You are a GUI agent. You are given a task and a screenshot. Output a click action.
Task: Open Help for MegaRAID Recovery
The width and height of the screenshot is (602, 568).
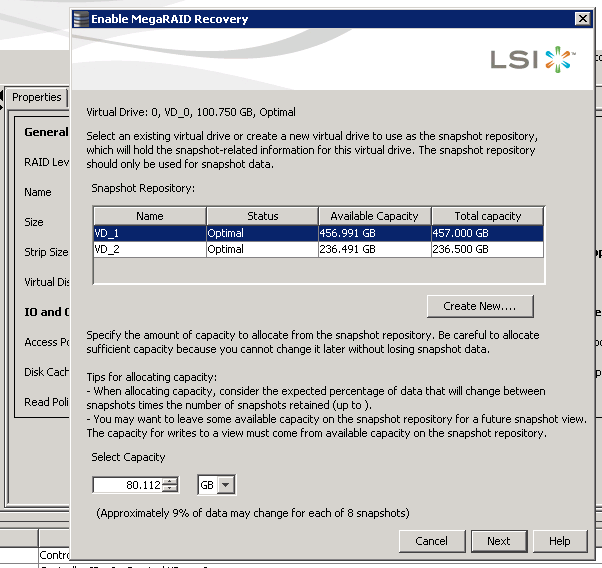pyautogui.click(x=560, y=541)
